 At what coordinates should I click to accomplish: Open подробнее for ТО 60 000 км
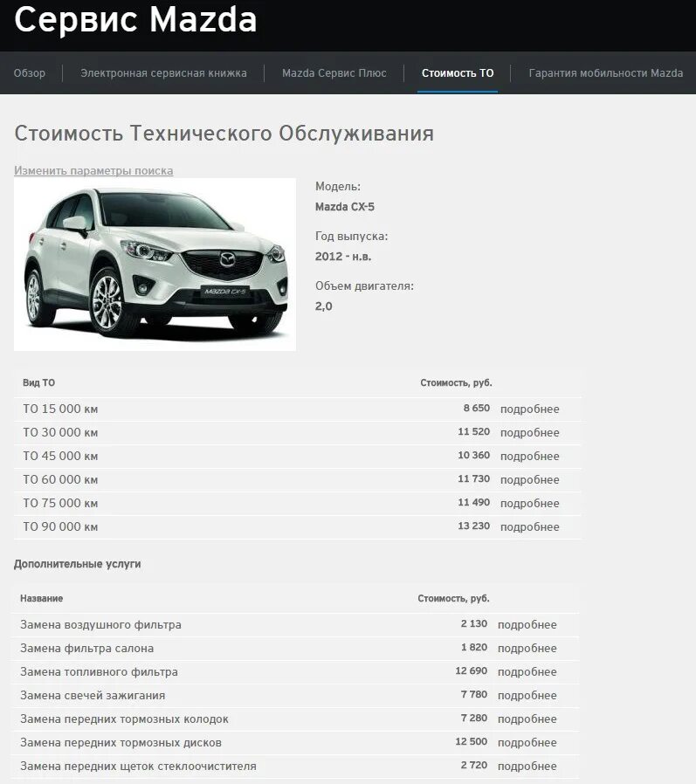529,479
